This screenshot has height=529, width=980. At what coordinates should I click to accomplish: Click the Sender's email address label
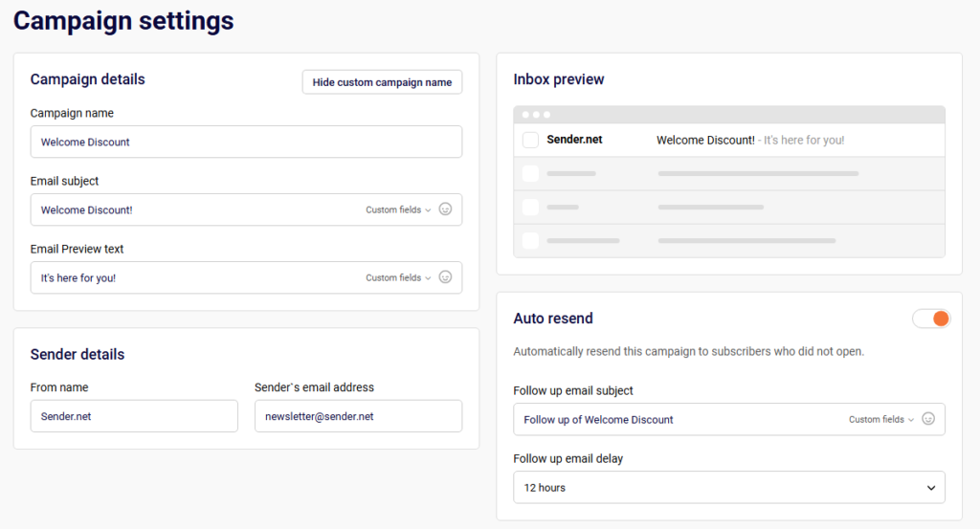tap(314, 387)
